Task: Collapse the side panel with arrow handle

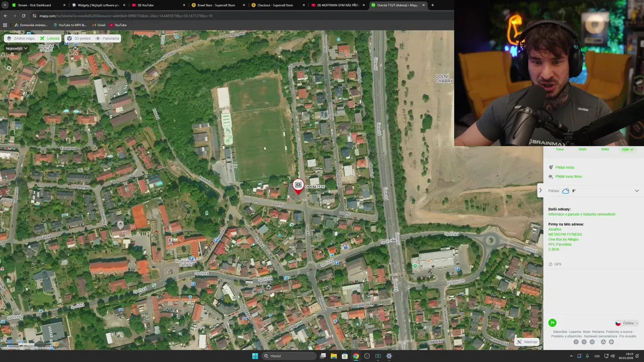Action: [540, 191]
